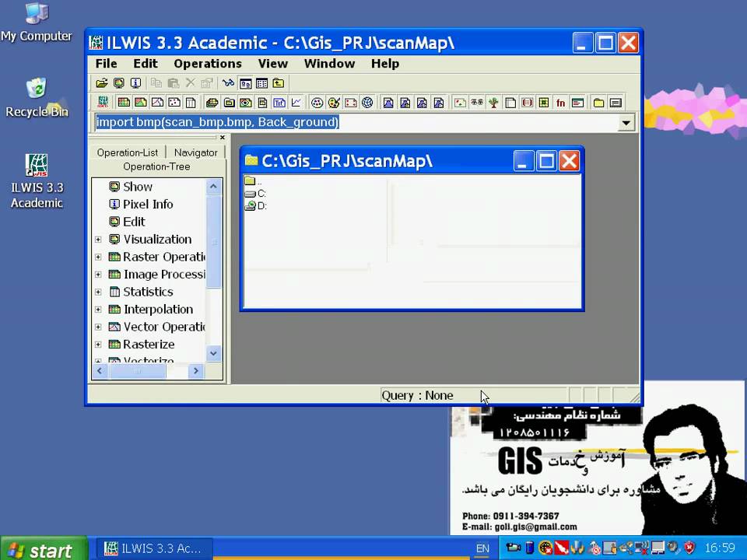
Task: Click the matrices bracket icon
Action: (527, 103)
